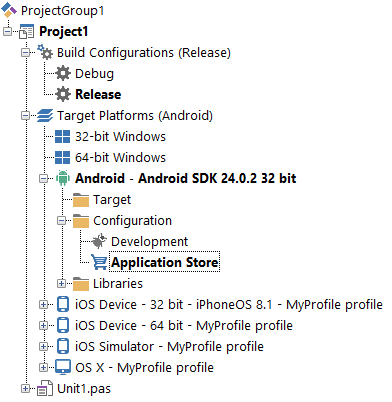The image size is (392, 402).
Task: Click the Unit1.pas file icon
Action: coord(45,388)
